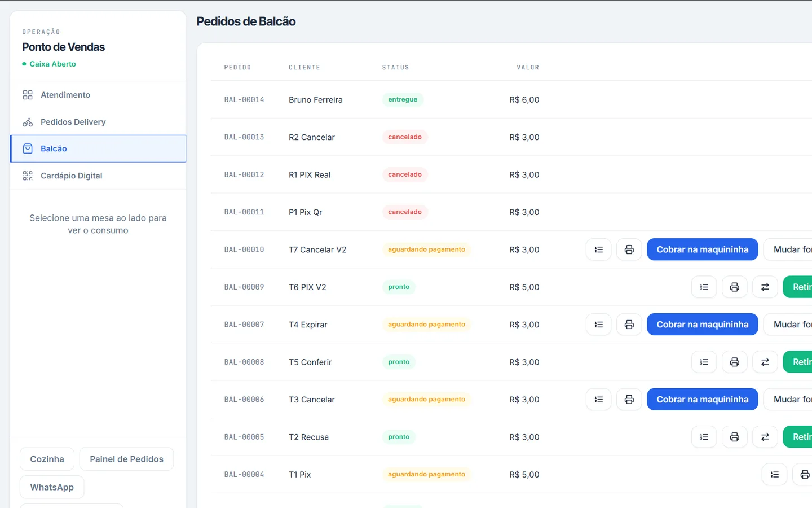Click the 'entregue' status badge of BAL-00014

coord(403,99)
